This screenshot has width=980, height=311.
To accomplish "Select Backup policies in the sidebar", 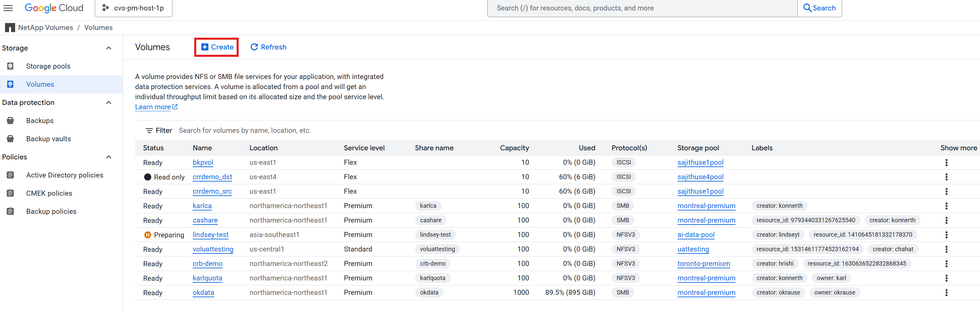I will tap(10, 211).
